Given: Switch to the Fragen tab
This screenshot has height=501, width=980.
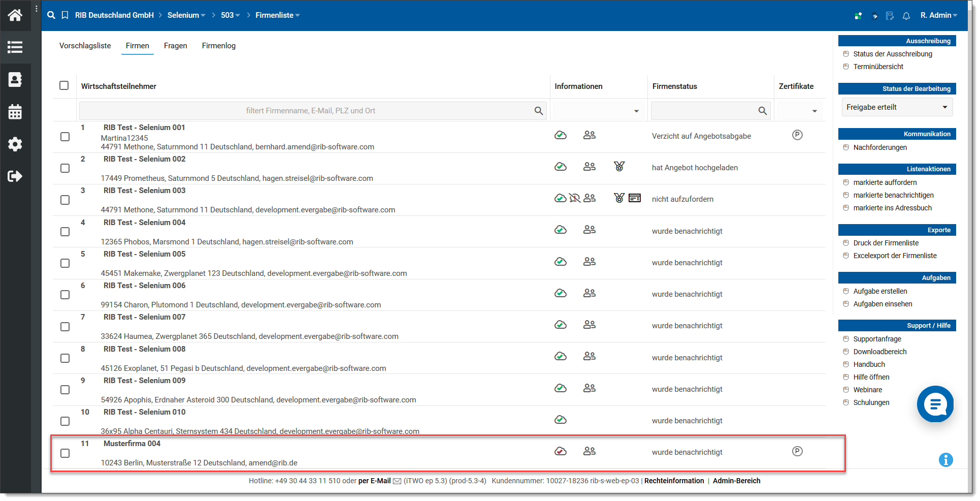Looking at the screenshot, I should click(176, 46).
